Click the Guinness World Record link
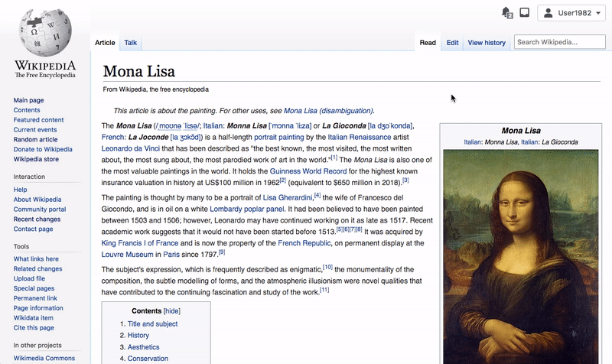Screen dimensions: 612x364 tap(308, 171)
